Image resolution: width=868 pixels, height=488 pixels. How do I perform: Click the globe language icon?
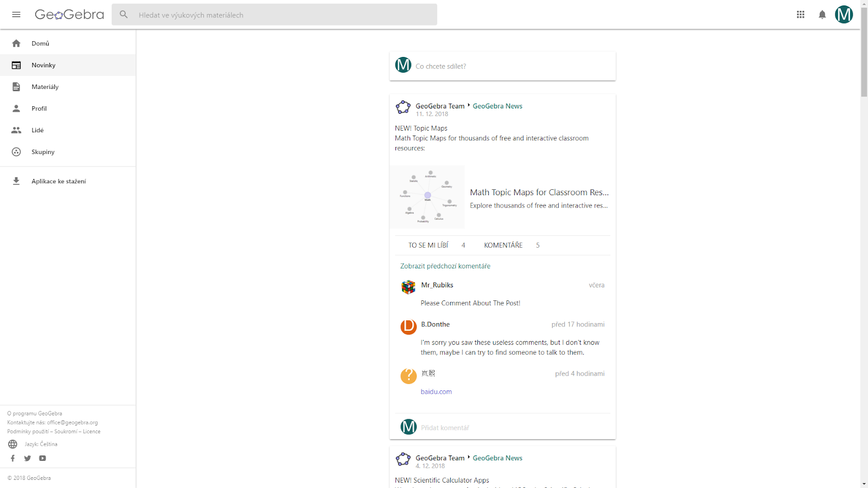12,444
